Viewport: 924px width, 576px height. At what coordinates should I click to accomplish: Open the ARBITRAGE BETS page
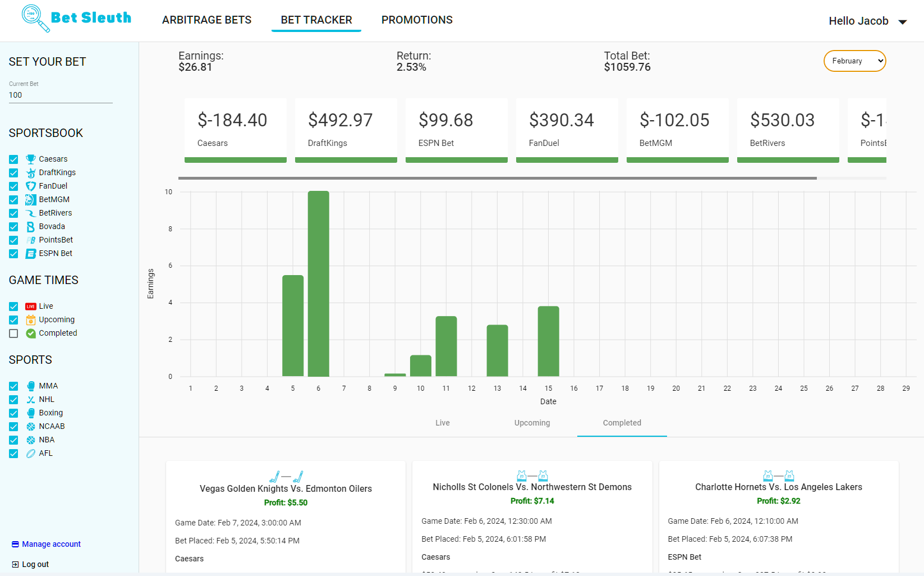click(x=206, y=20)
